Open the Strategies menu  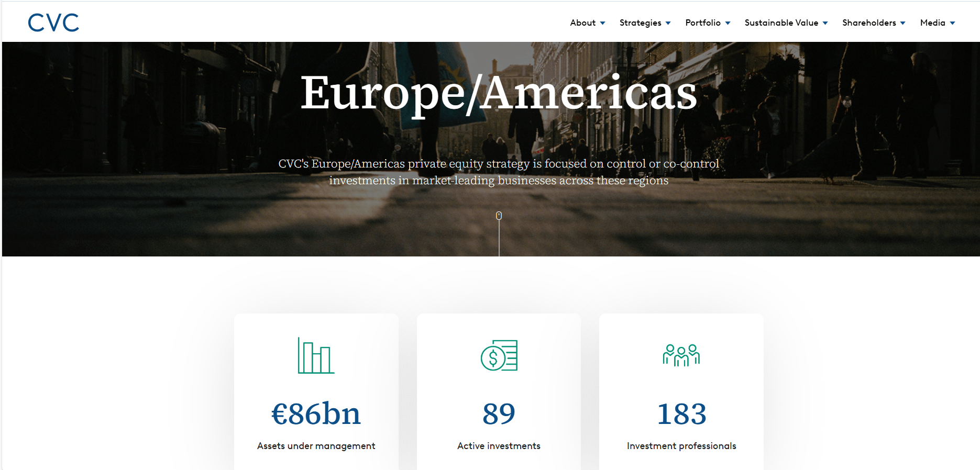(640, 23)
